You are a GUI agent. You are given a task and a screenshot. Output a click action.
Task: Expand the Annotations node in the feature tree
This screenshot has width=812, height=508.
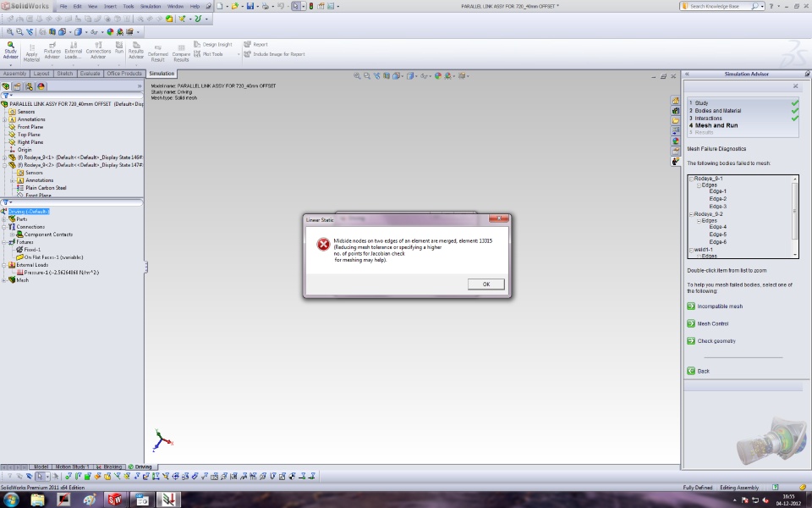pos(5,119)
